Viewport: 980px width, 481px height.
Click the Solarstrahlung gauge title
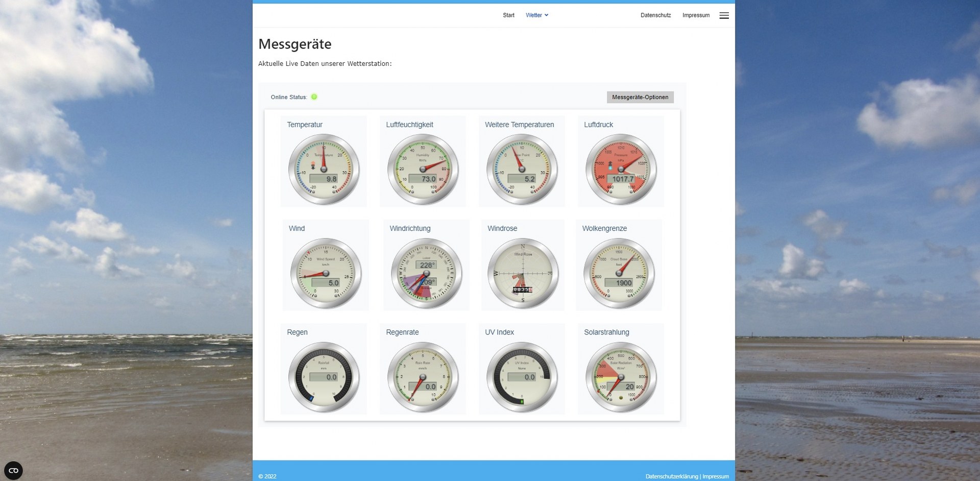[606, 332]
